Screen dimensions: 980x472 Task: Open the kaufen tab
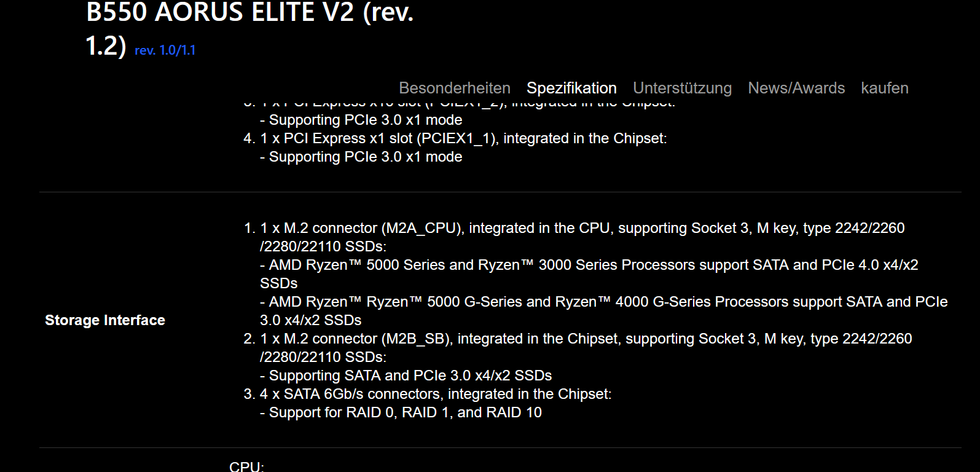[884, 88]
